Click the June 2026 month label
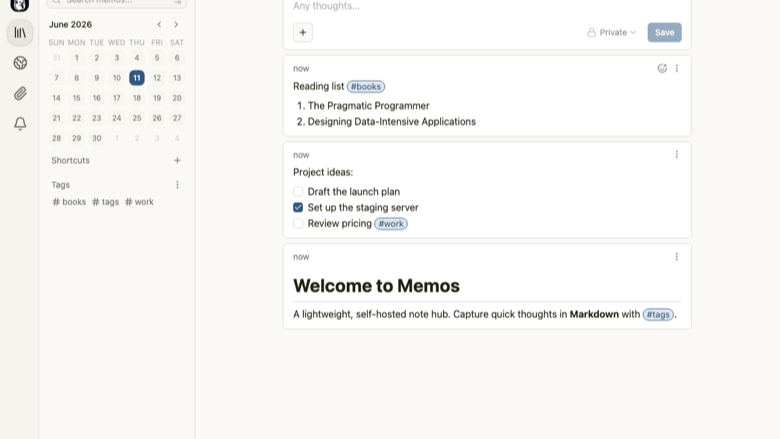Image resolution: width=780 pixels, height=439 pixels. [70, 24]
